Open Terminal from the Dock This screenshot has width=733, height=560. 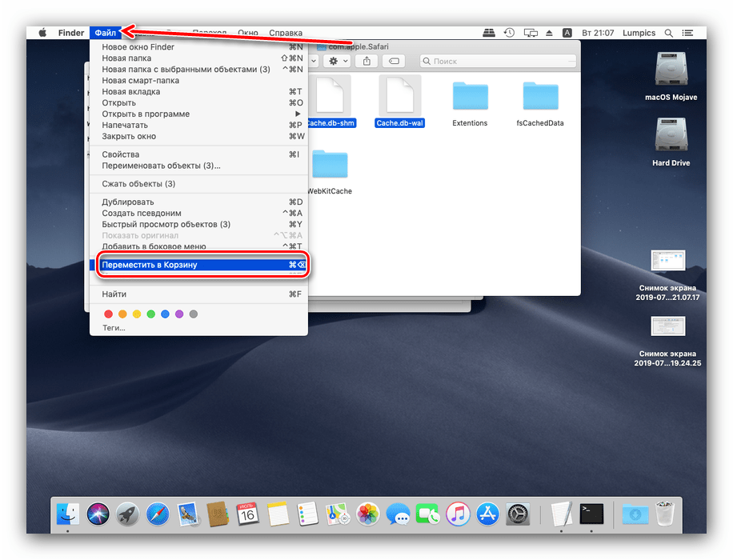coord(591,514)
